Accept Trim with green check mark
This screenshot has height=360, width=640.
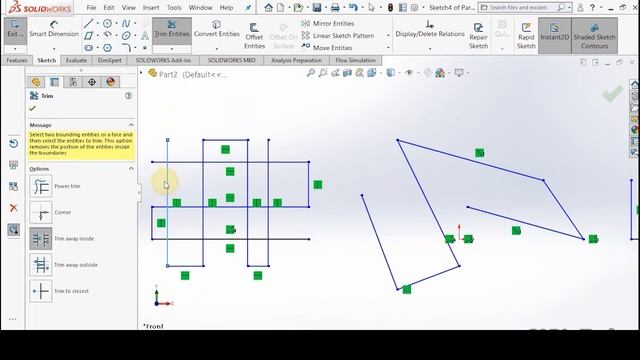pyautogui.click(x=32, y=109)
